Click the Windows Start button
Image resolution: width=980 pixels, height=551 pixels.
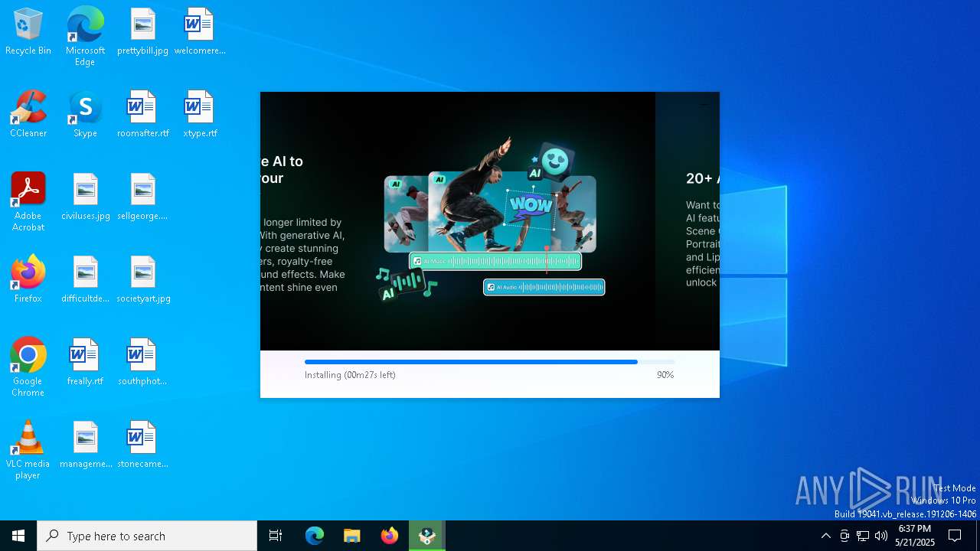pyautogui.click(x=18, y=536)
